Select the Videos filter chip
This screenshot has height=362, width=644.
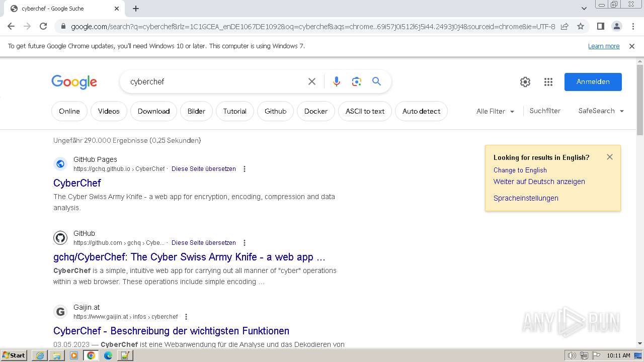(109, 111)
